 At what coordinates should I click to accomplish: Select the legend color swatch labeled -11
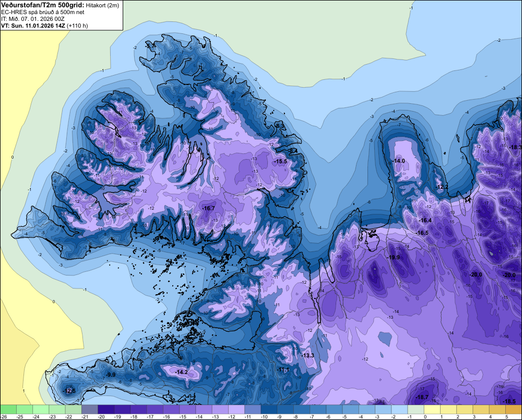[x=253, y=410]
